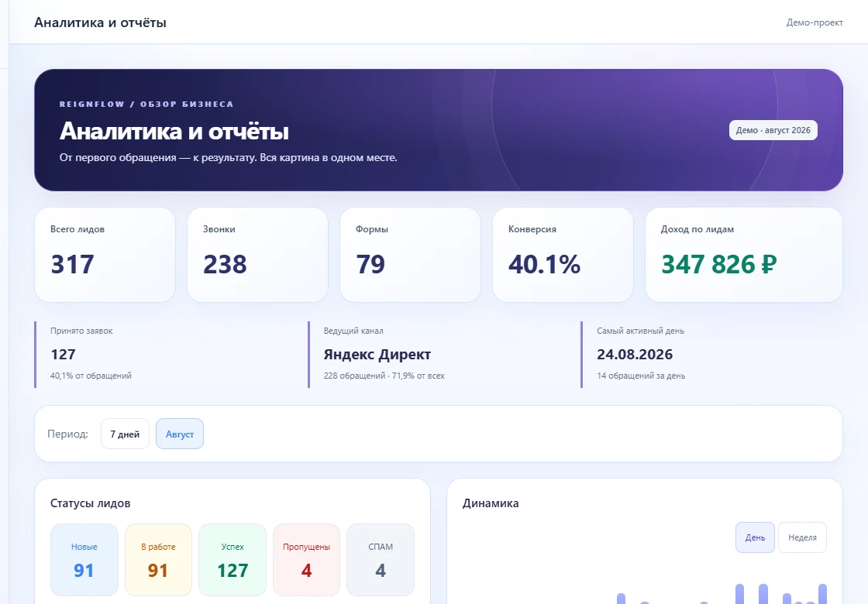Click the REIGNFLOW / ОБЗОР БИЗНЕСА breadcrumb

tap(146, 104)
